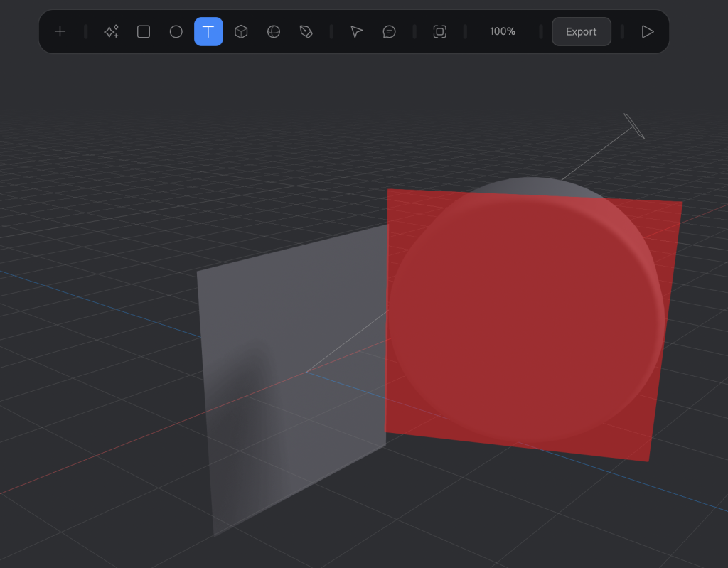Open the 100% zoom level selector
Viewport: 728px width, 568px height.
pyautogui.click(x=503, y=31)
